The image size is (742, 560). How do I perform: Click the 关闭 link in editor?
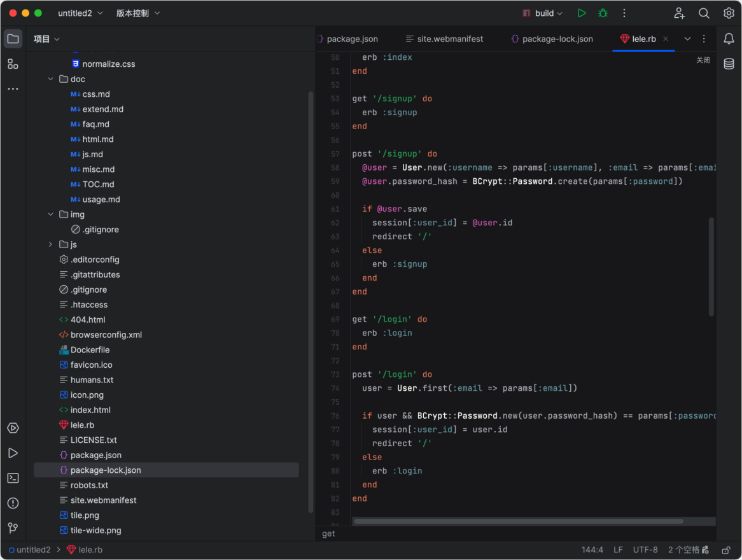(x=703, y=60)
